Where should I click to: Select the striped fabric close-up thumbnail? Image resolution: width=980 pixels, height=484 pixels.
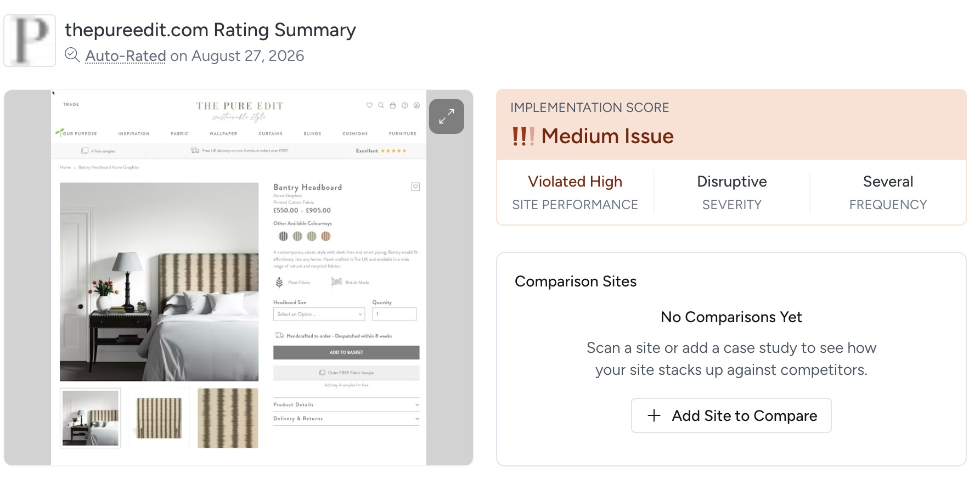(x=228, y=418)
